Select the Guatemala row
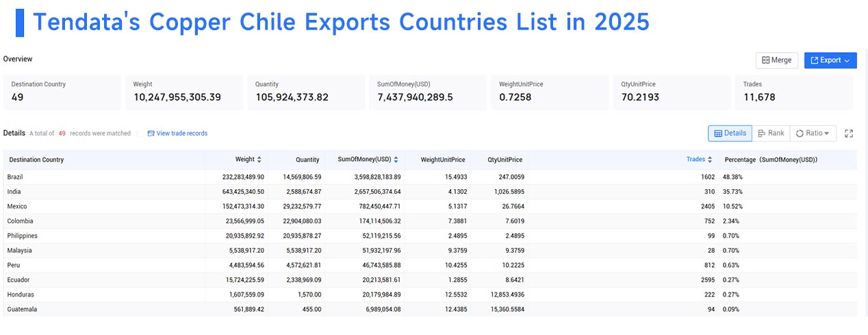The image size is (868, 335). (x=430, y=309)
